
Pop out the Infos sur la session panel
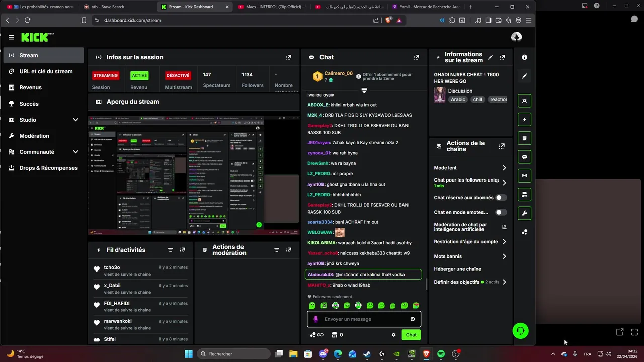click(289, 57)
